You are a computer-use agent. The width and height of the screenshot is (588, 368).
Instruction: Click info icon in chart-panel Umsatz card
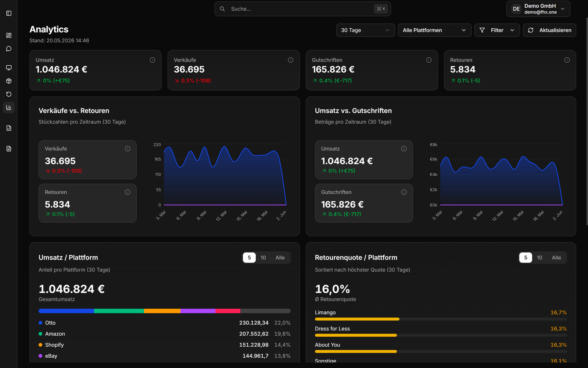pos(404,149)
